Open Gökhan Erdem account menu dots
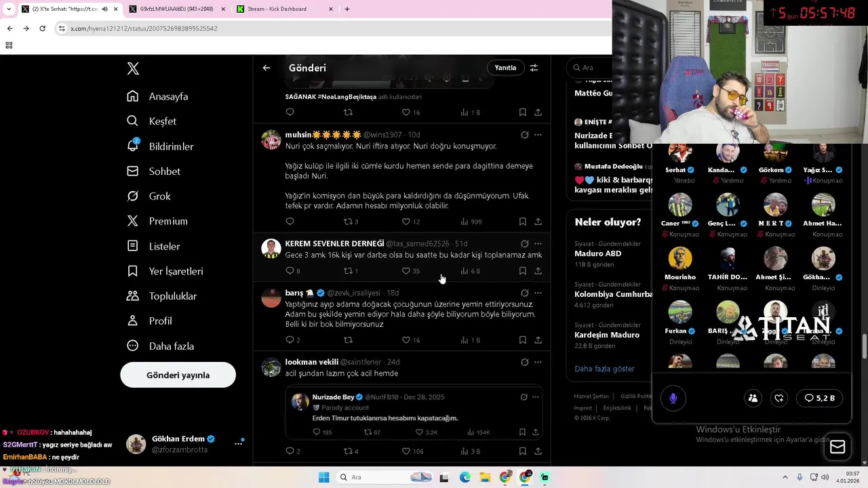 [238, 444]
